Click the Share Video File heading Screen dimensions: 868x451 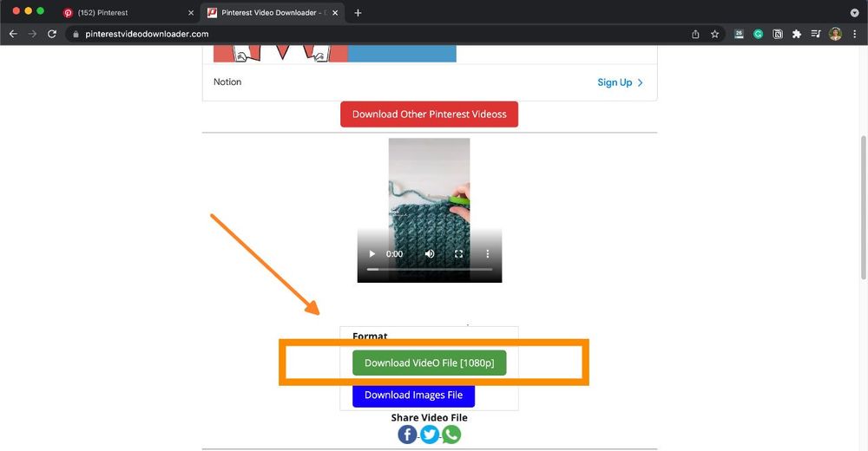[429, 418]
